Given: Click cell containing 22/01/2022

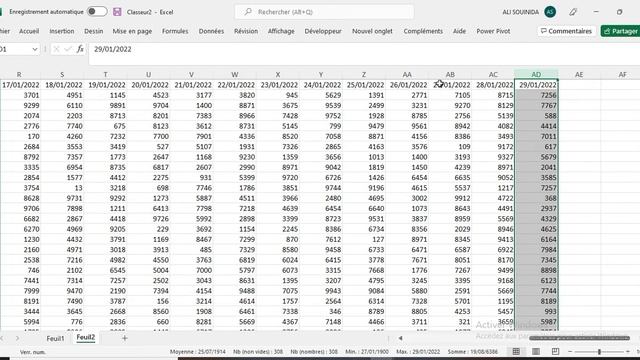Looking at the screenshot, I should click(236, 85).
